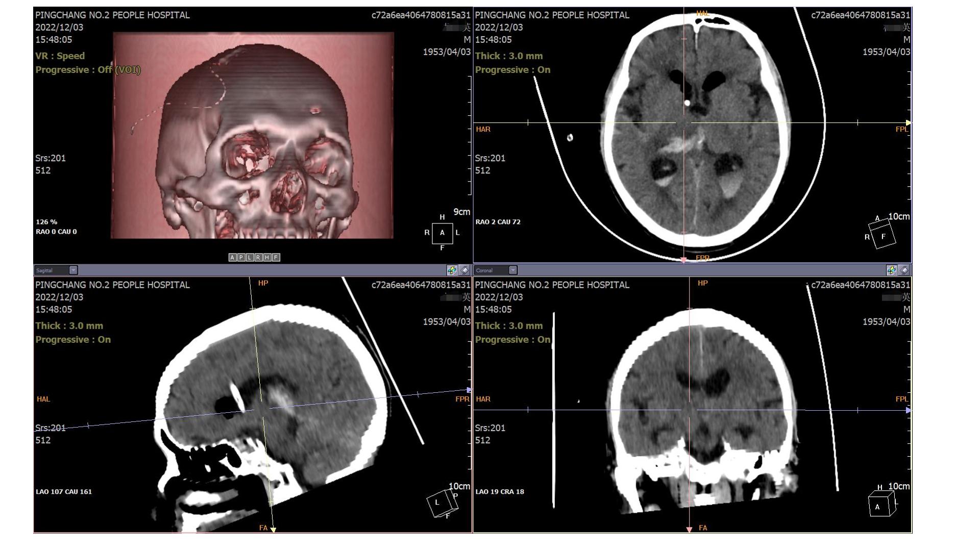This screenshot has width=980, height=551.
Task: Select the L left view button
Action: coord(250,258)
